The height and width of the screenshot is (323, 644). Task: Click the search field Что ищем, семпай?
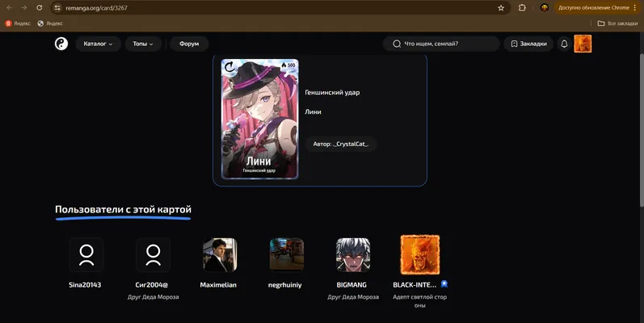(441, 44)
